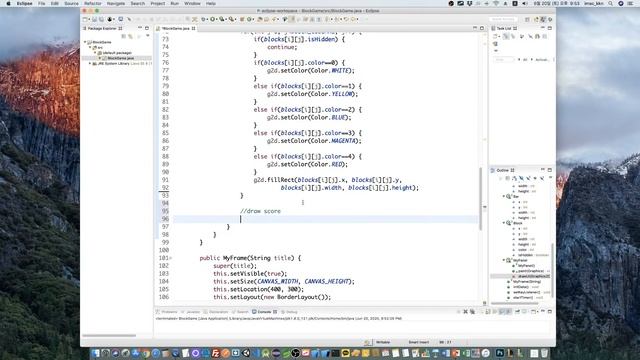The height and width of the screenshot is (360, 640).
Task: Click the Activate link in Task List
Action: coord(542,60)
